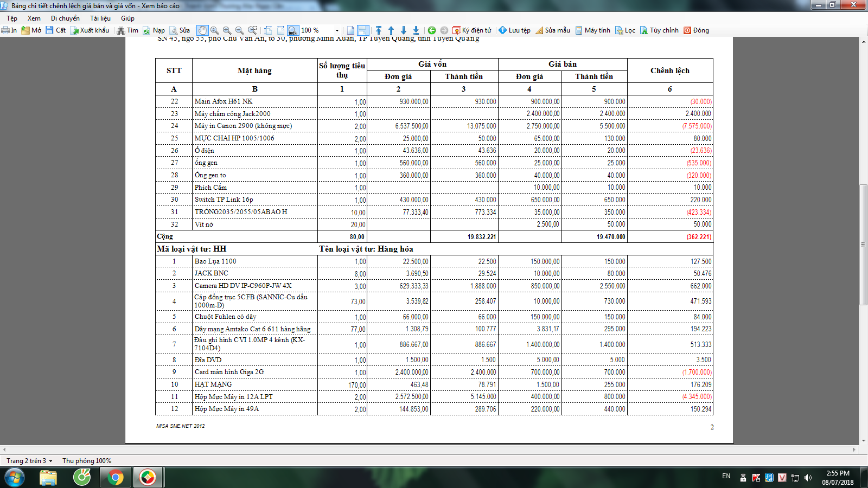Click the Chênh lệch column header
Screen dimensions: 868x488
coord(670,70)
